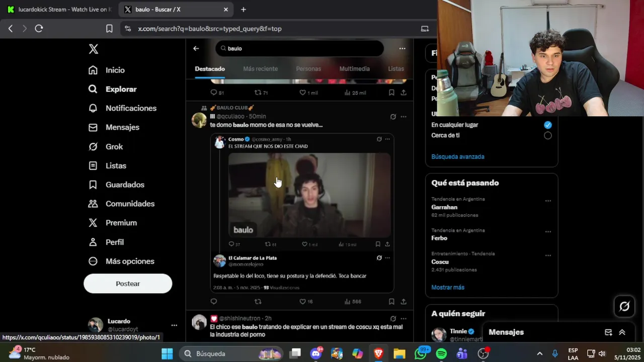The width and height of the screenshot is (644, 362).
Task: Click the browser address bar URL
Action: [210, 29]
